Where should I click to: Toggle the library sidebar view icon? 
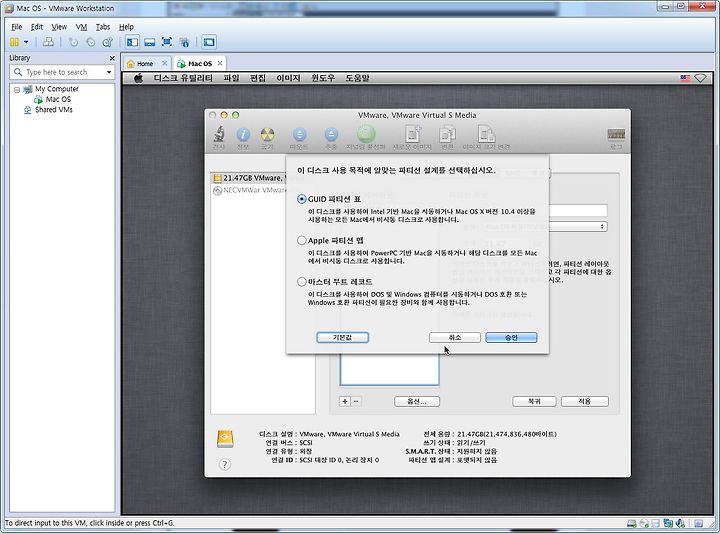pos(132,42)
